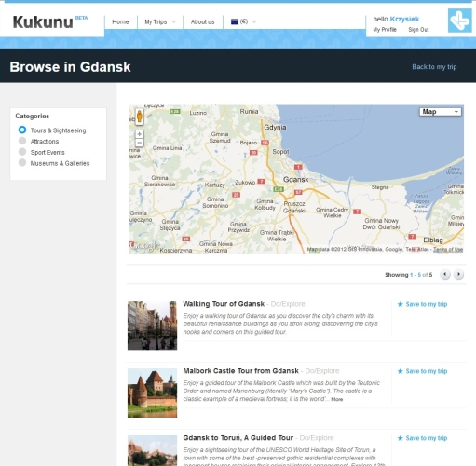The image size is (476, 466).
Task: Click the Categories heading
Action: (33, 116)
